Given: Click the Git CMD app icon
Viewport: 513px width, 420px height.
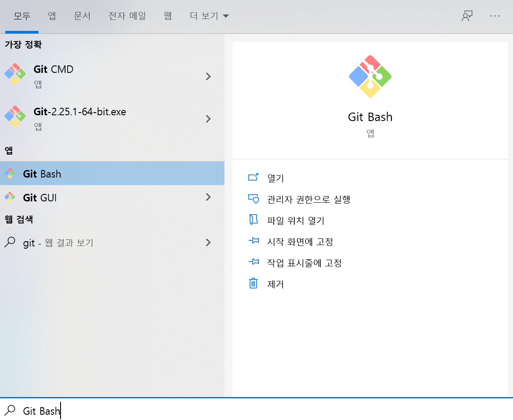Looking at the screenshot, I should pos(15,74).
